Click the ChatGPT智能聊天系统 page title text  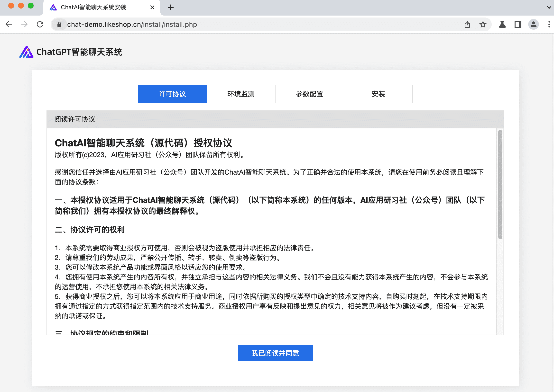[x=79, y=52]
